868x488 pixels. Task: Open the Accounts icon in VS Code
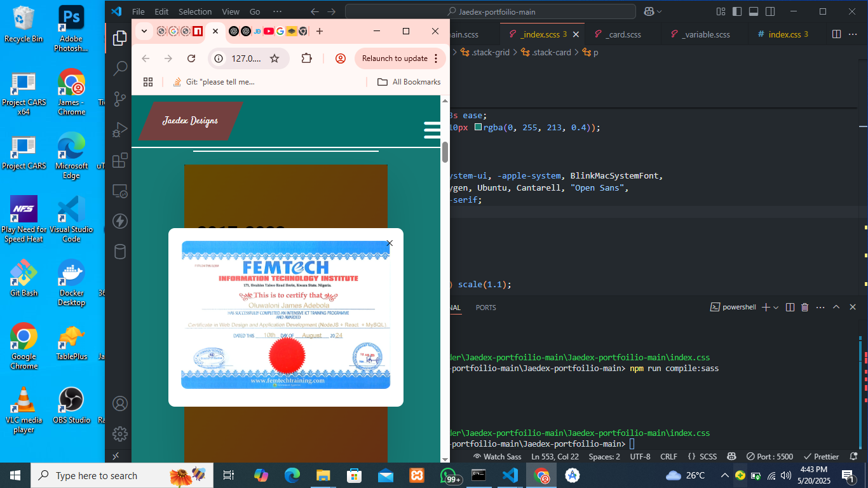pos(119,403)
